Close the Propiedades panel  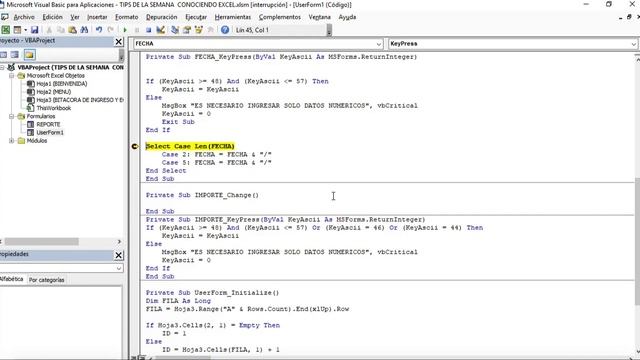pos(118,255)
